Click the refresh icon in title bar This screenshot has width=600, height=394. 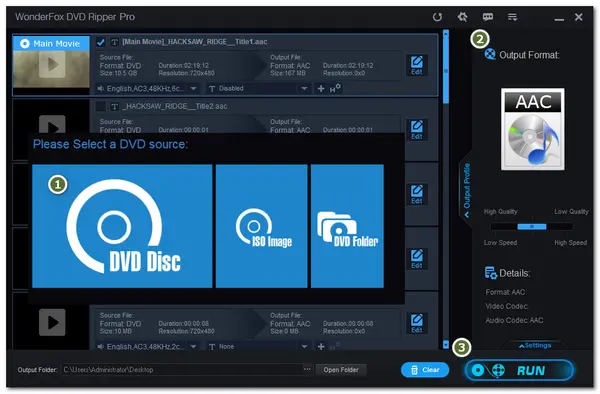[437, 17]
